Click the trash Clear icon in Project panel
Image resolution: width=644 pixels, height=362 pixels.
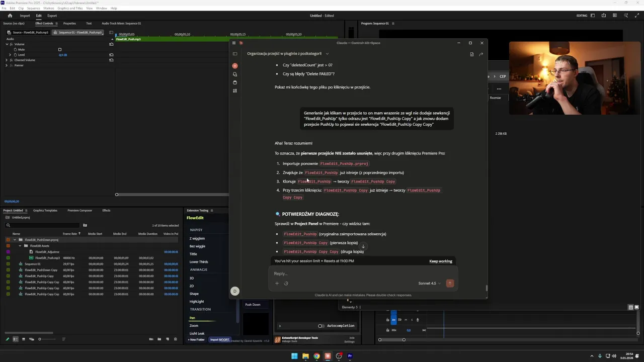click(x=175, y=339)
